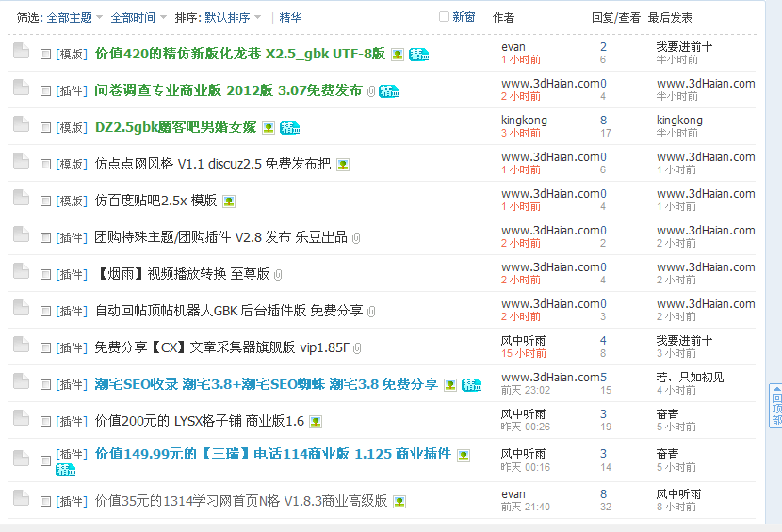782x532 pixels.
Task: Select checkbox for 文章采集器旗舰版 thread
Action: point(45,348)
